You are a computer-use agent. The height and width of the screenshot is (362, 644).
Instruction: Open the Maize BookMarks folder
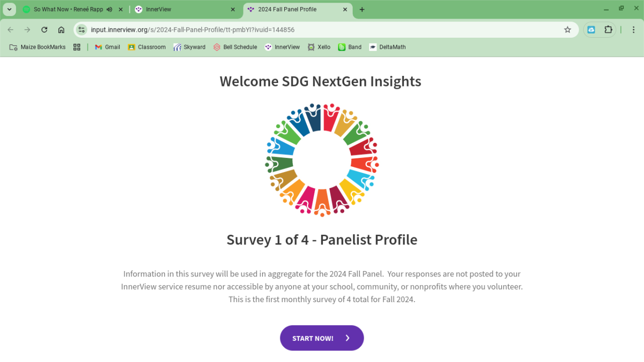38,47
